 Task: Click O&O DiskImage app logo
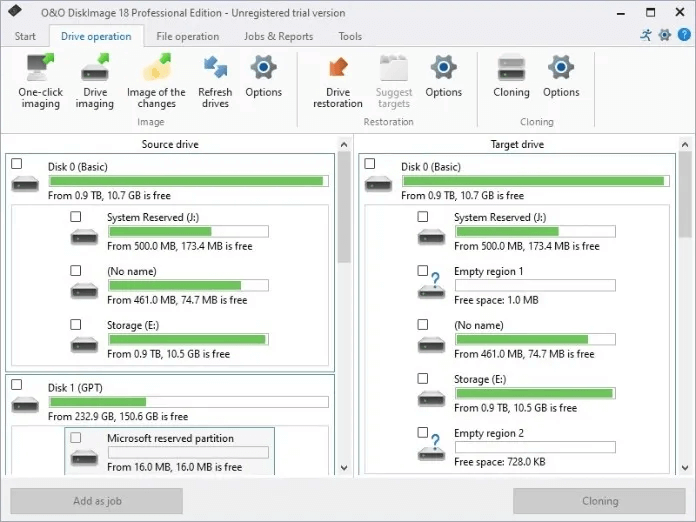[15, 11]
